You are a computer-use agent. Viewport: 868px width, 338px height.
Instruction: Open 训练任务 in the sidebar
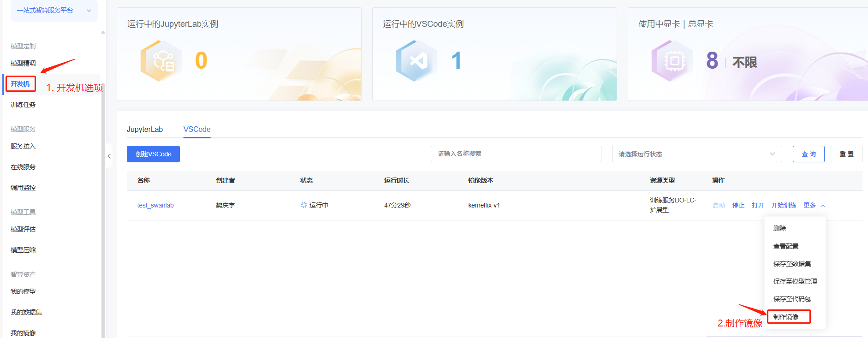coord(23,105)
